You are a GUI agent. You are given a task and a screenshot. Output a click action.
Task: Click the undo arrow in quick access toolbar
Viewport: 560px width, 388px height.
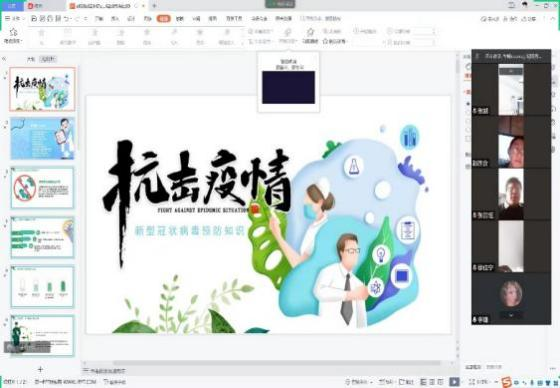click(x=66, y=19)
